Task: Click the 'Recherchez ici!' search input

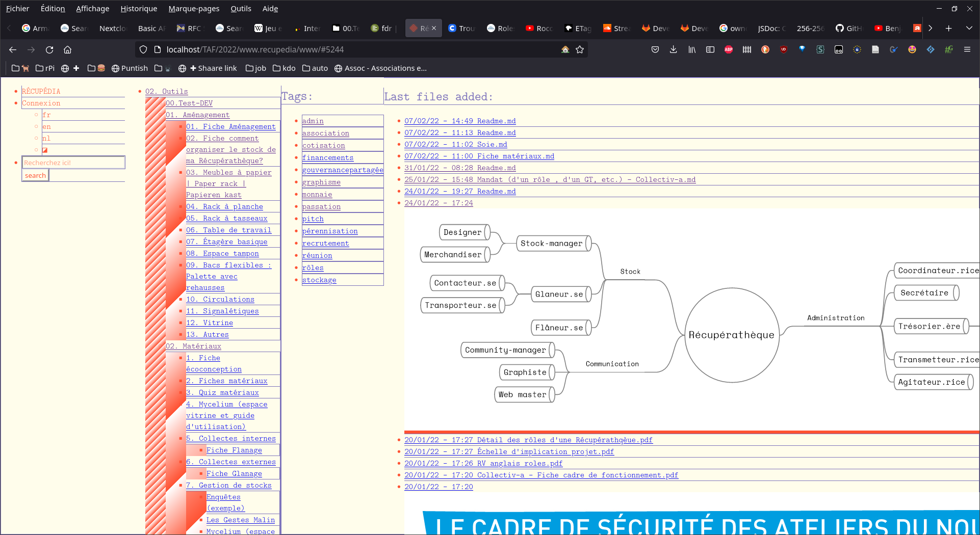Action: click(x=73, y=163)
